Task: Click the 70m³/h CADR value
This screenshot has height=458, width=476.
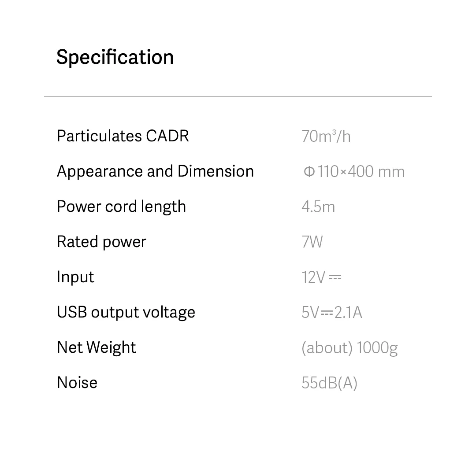Action: coord(326,136)
